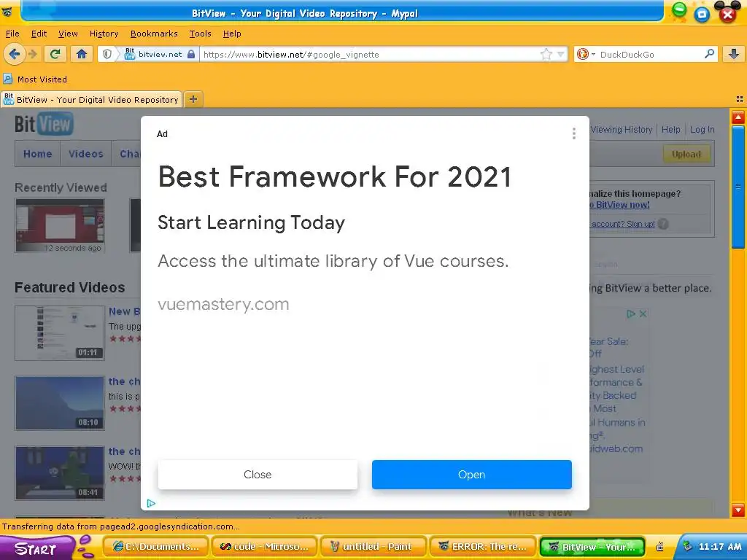
Task: Click the bitview.net site identity badge
Action: (159, 54)
